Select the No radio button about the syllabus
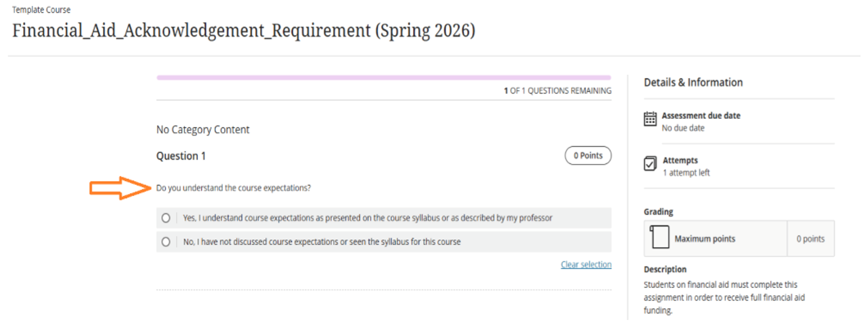This screenshot has width=868, height=322. pos(166,242)
